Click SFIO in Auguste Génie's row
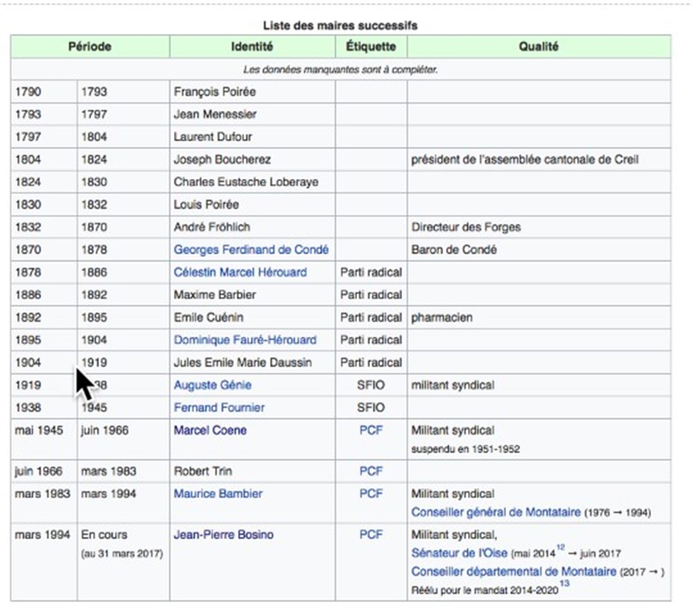Screen dimensions: 692x616 coord(371,385)
